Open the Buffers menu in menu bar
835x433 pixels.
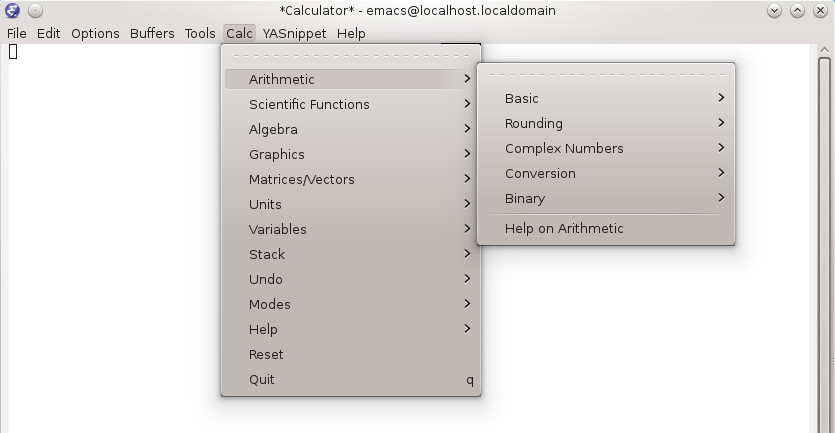point(152,33)
